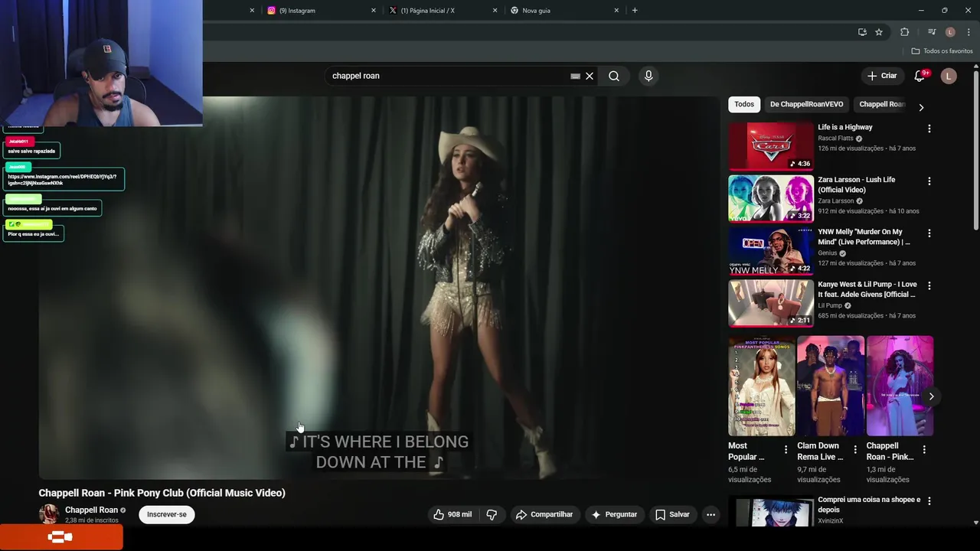The width and height of the screenshot is (980, 551).
Task: Open the browser media control icon
Action: click(x=931, y=32)
